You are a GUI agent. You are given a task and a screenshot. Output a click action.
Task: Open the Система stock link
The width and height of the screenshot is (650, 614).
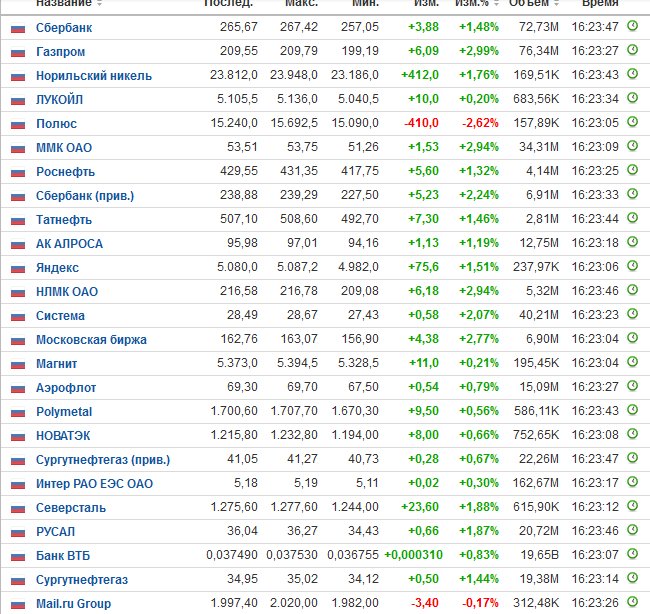click(60, 316)
